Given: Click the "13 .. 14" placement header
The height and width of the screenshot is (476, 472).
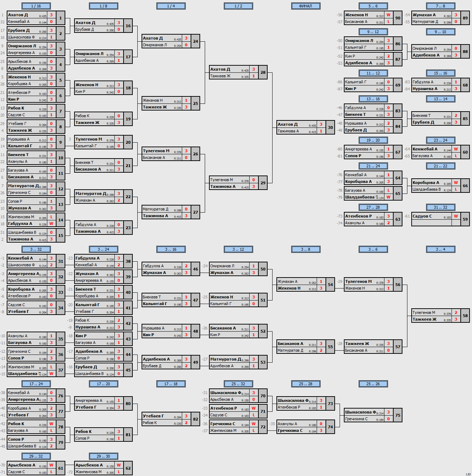Looking at the screenshot, I should pos(441,99).
